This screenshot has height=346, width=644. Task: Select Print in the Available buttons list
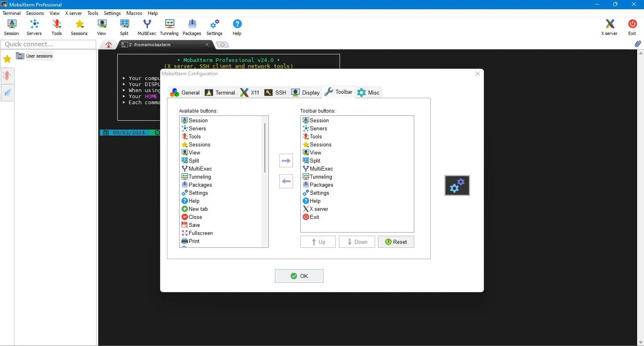pos(191,241)
